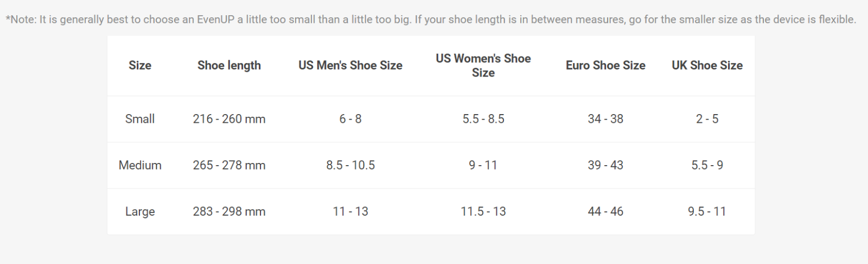Click the Size column header
The image size is (868, 264).
coord(139,65)
